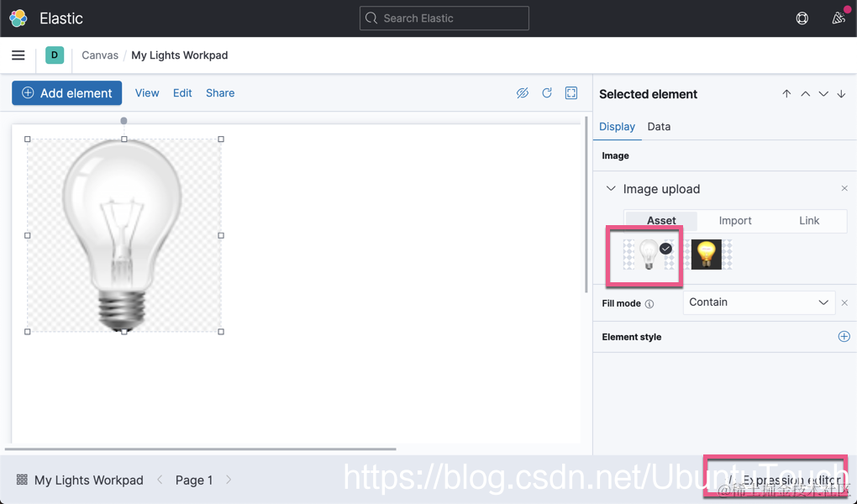Open the Fill mode Contain dropdown
Viewport: 857px width, 504px height.
(x=760, y=302)
